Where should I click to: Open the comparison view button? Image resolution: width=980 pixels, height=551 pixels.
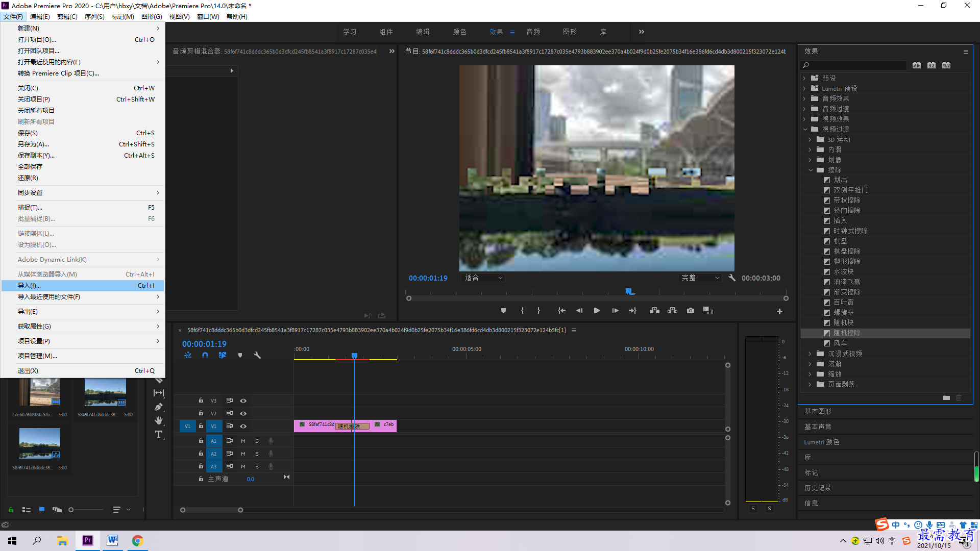coord(708,311)
